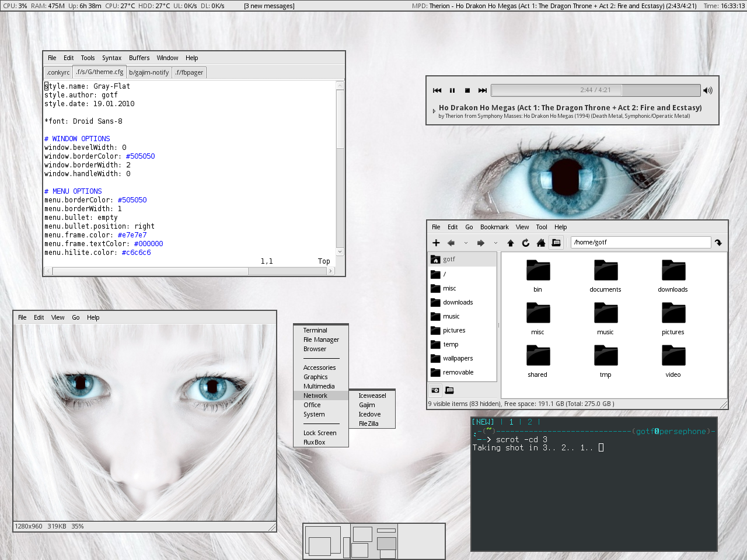Launch Iceweasel from Network submenu
Screen dimensions: 747x560
pyautogui.click(x=372, y=395)
